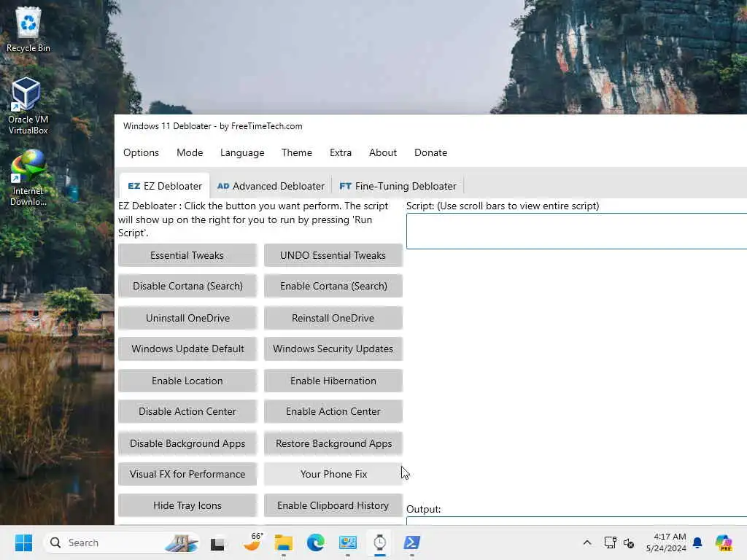Switch to the Fine-Tuning Debloater tab

398,186
